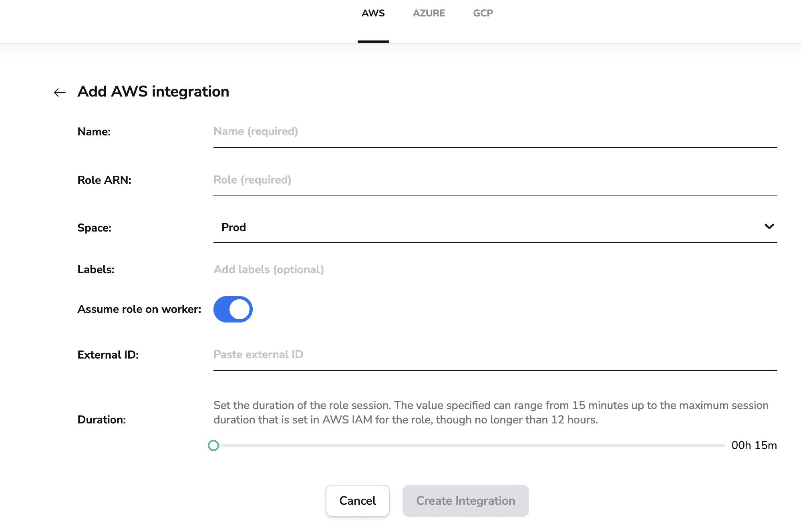This screenshot has width=801, height=532.
Task: Submit with Create Integration button
Action: pyautogui.click(x=465, y=501)
